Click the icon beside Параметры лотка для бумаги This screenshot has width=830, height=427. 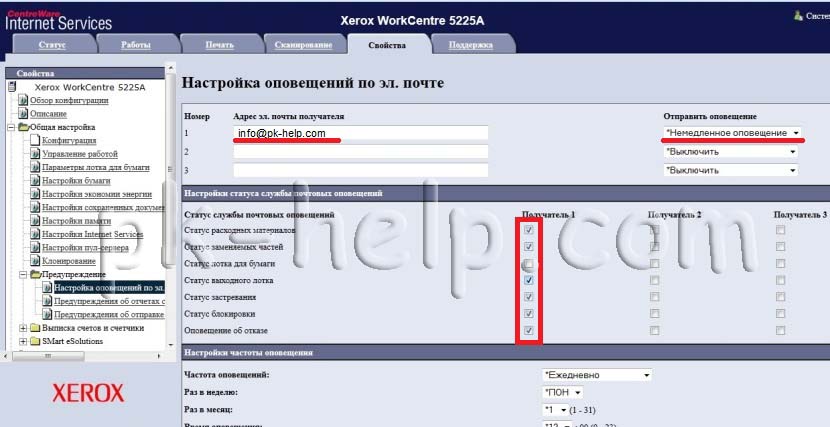[35, 167]
